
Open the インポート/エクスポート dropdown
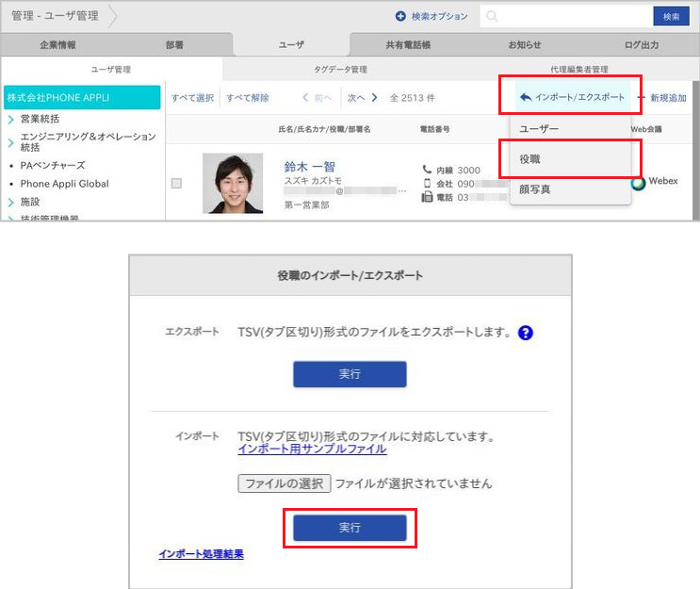tap(573, 97)
